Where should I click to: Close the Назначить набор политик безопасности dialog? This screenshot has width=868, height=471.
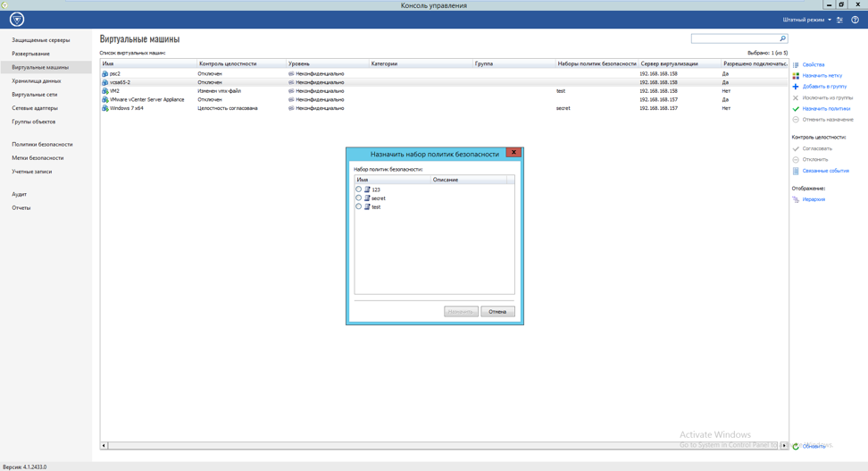click(513, 152)
